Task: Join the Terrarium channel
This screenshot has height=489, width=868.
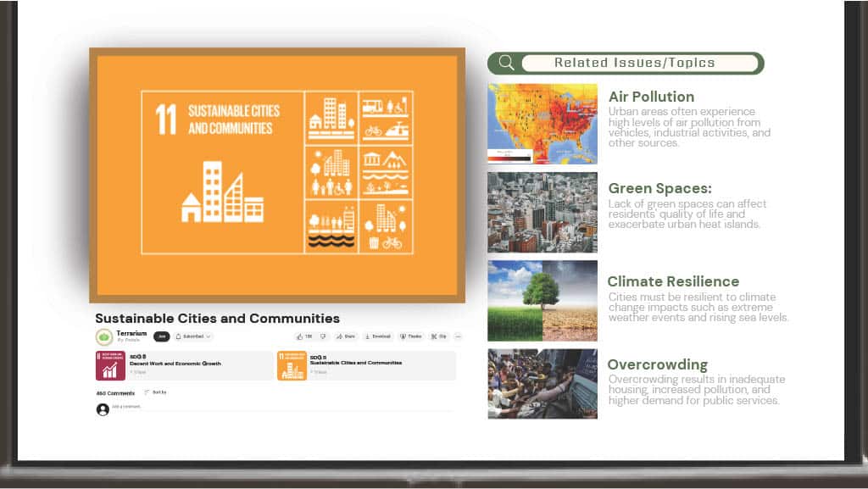Action: pos(161,336)
